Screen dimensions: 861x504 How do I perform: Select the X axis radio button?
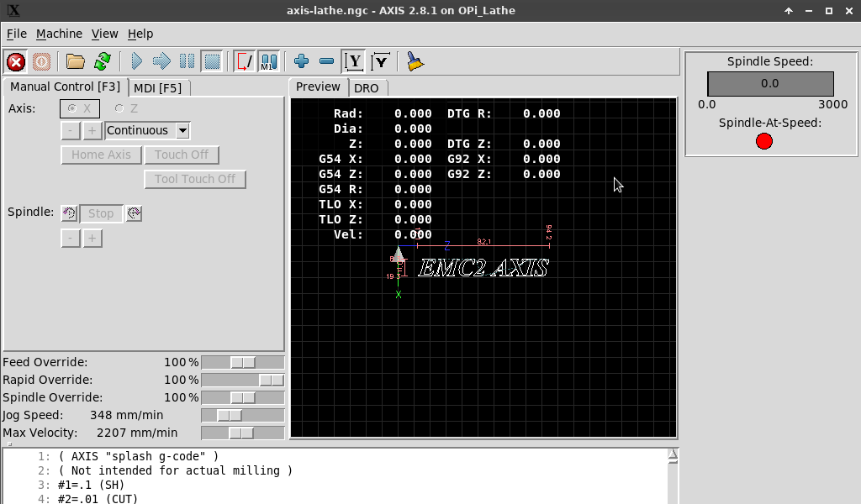pos(80,108)
